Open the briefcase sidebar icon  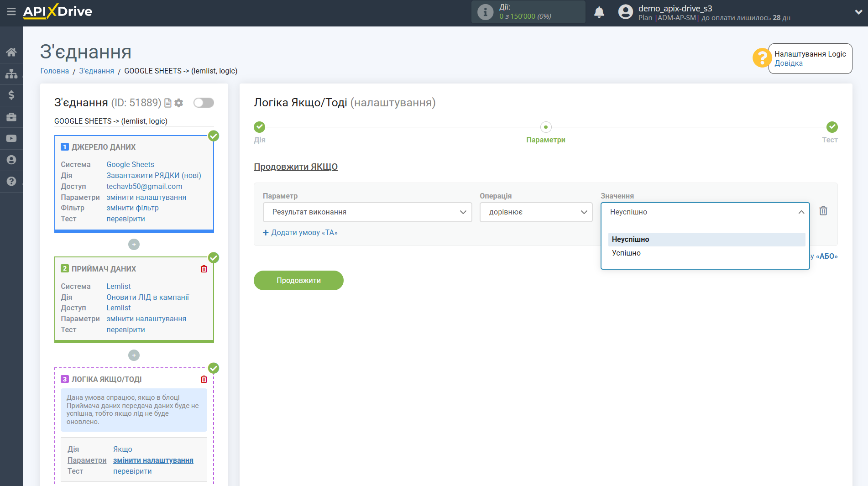[11, 117]
